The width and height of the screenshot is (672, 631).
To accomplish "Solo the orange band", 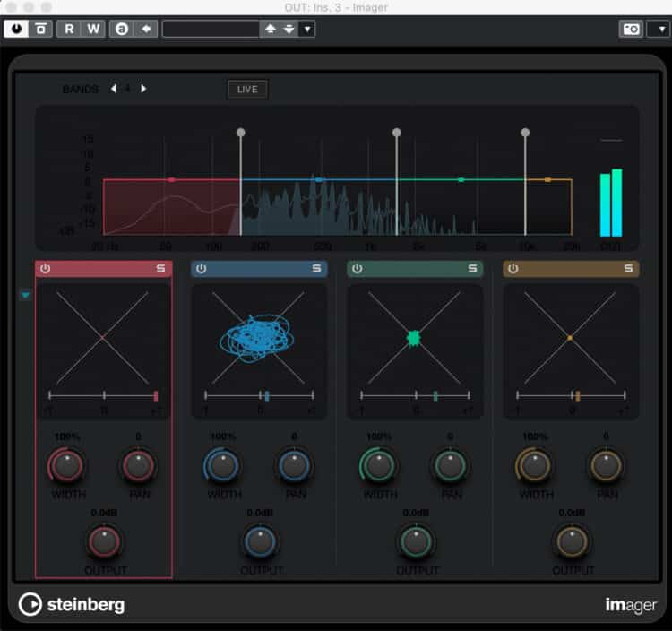I will pyautogui.click(x=629, y=268).
